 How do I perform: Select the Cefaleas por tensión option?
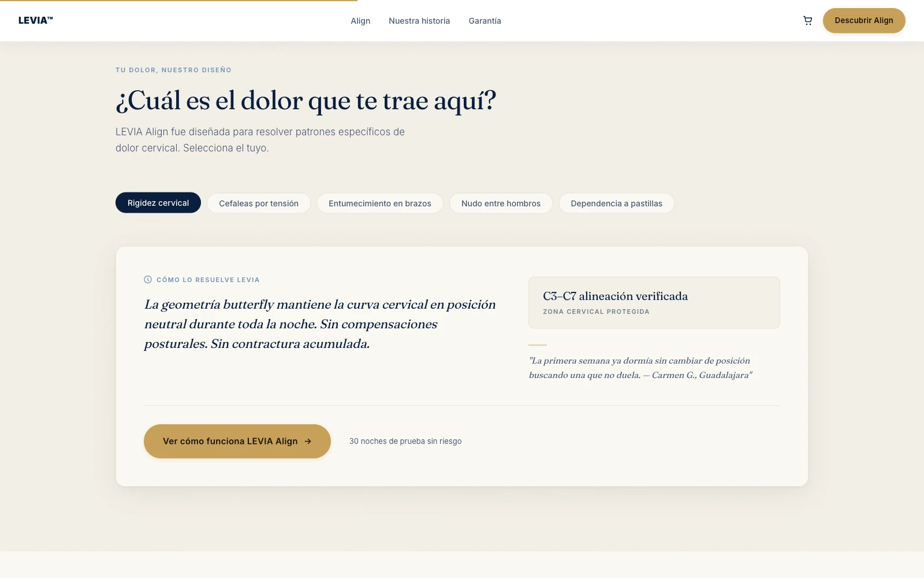[259, 203]
